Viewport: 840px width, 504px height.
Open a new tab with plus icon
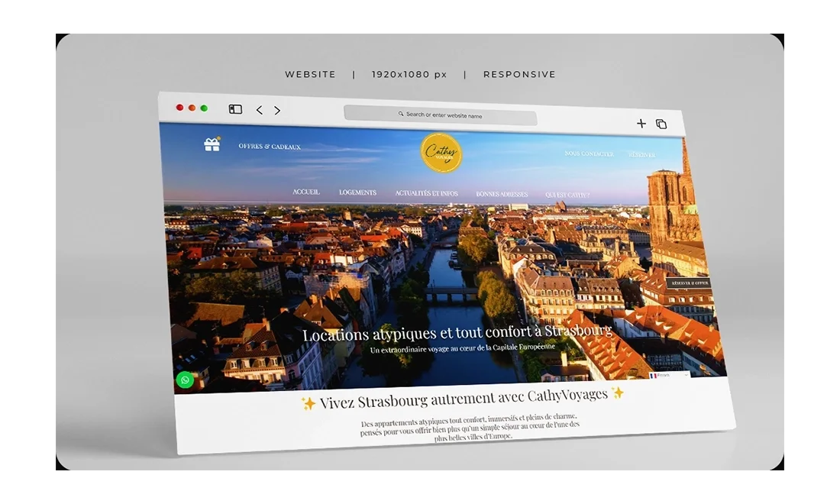point(641,123)
